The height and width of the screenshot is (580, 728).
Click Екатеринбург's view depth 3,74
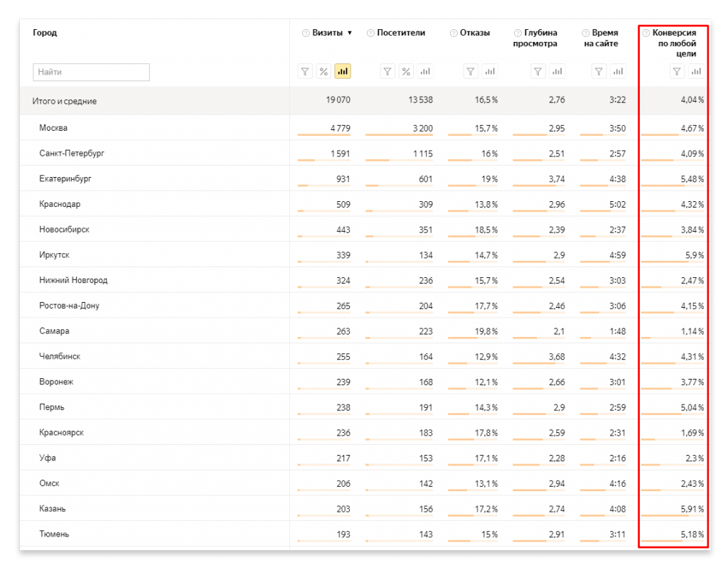[557, 179]
